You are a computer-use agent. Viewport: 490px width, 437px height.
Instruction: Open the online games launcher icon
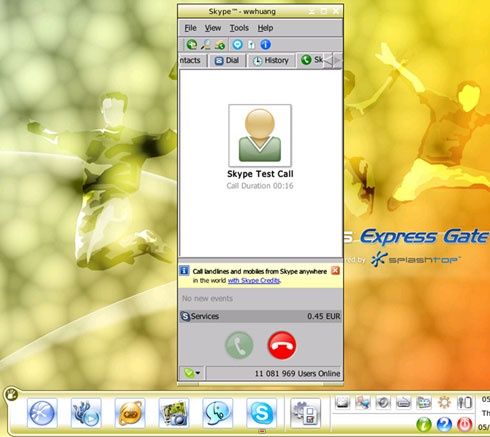click(x=130, y=413)
